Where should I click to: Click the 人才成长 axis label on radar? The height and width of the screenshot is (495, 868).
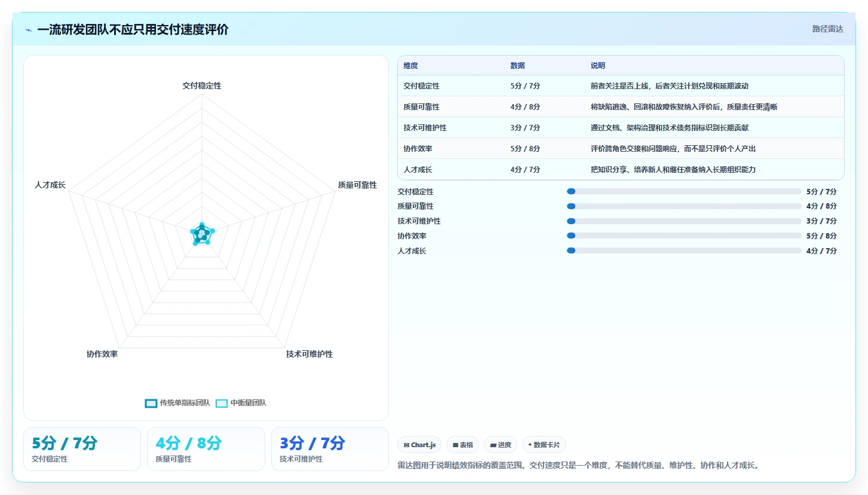(x=50, y=185)
